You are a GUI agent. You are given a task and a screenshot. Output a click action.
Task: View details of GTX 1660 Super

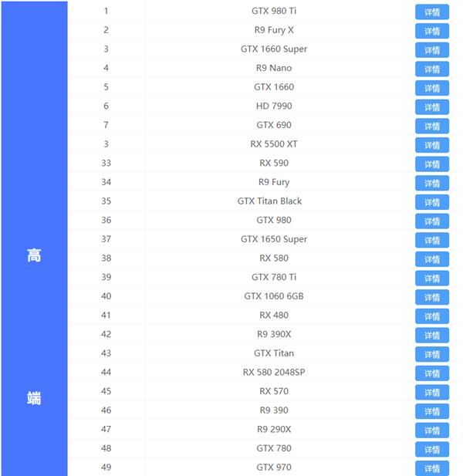[431, 50]
